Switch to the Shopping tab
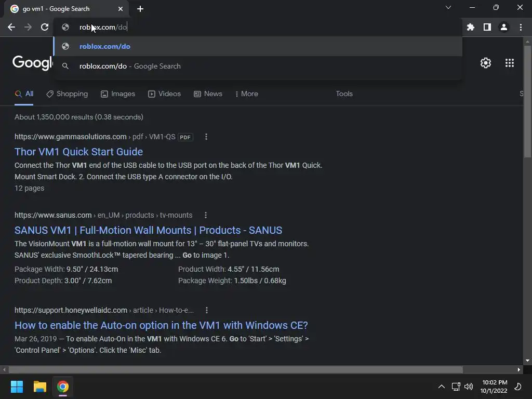 (x=67, y=94)
